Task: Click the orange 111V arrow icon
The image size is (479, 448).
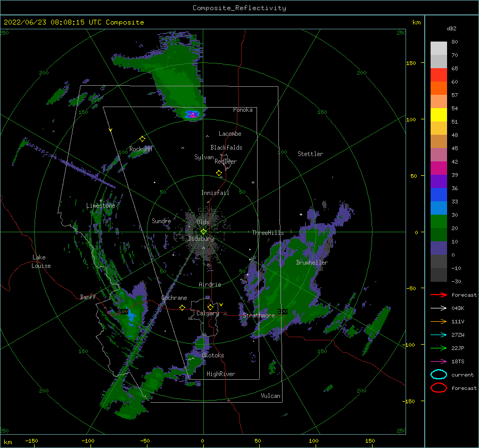Action: click(x=439, y=321)
